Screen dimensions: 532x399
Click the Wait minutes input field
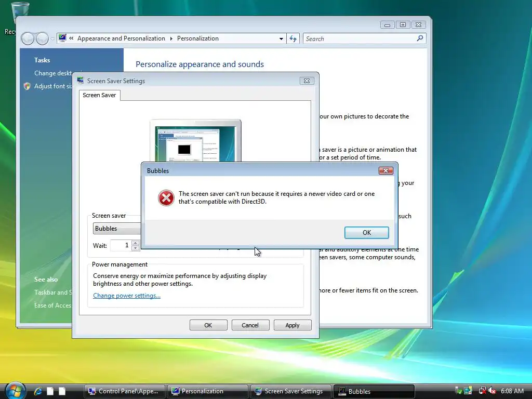(121, 245)
